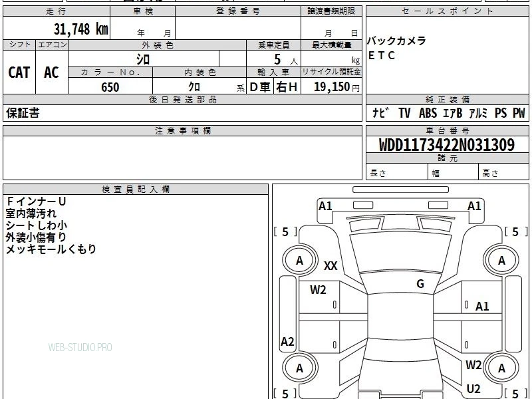532x399 pixels.
Task: Click the カラーNo. header cell
Action: [110, 72]
